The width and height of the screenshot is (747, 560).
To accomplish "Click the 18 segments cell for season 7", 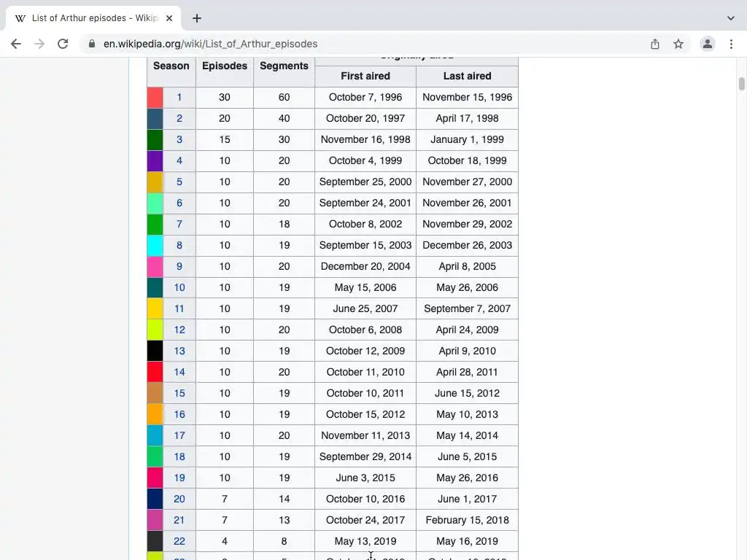I will 284,224.
